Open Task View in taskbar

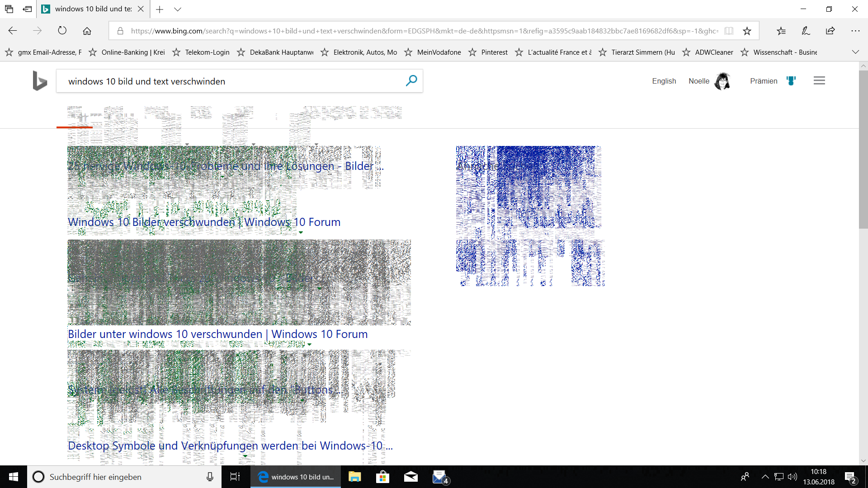(235, 477)
